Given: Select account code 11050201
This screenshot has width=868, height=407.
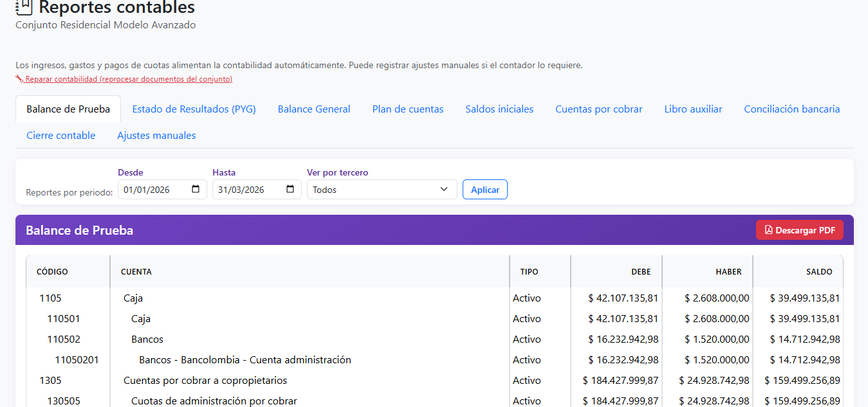Looking at the screenshot, I should 77,360.
